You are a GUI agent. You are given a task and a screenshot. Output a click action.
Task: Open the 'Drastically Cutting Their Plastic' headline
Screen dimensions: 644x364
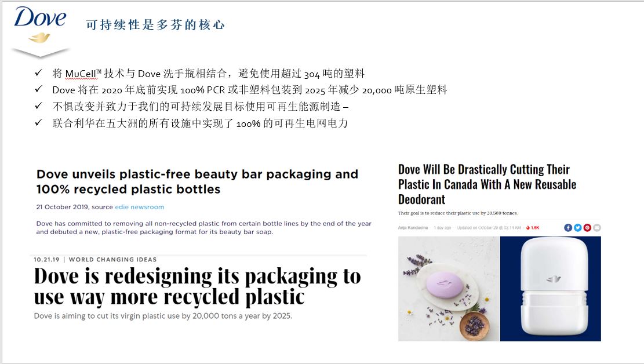(487, 184)
